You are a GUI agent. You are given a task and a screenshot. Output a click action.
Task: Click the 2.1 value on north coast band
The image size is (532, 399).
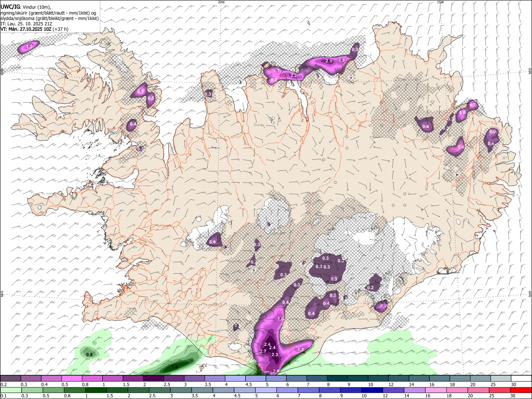(293, 76)
